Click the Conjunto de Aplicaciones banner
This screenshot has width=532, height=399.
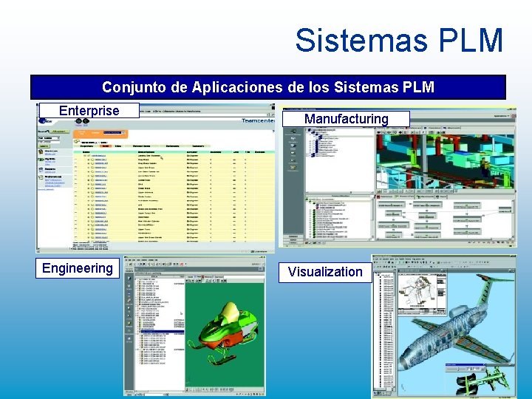[x=268, y=87]
